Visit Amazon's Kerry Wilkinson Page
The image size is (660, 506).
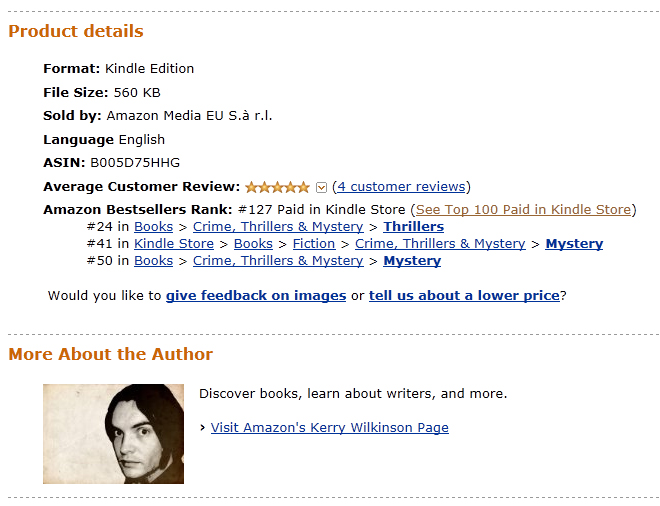coord(329,428)
